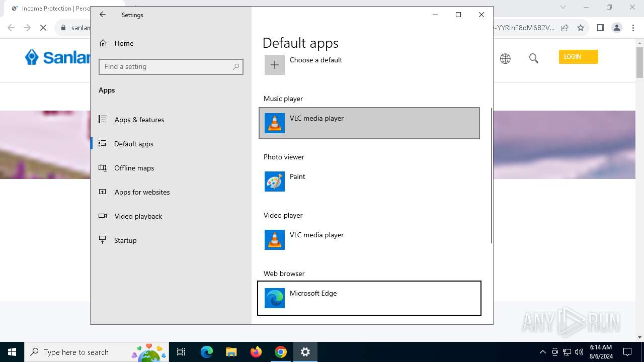Change Music player default VLC media player
This screenshot has width=644, height=362.
[369, 123]
